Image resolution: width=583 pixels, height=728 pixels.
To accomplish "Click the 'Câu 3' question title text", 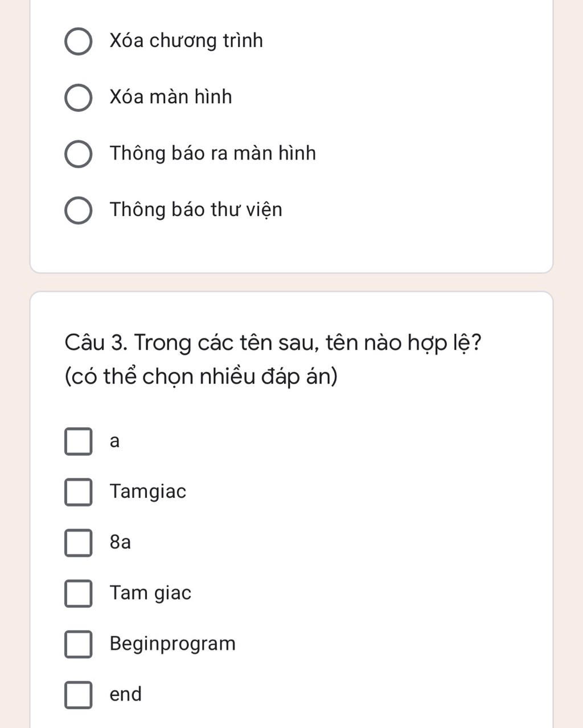I will (x=273, y=359).
